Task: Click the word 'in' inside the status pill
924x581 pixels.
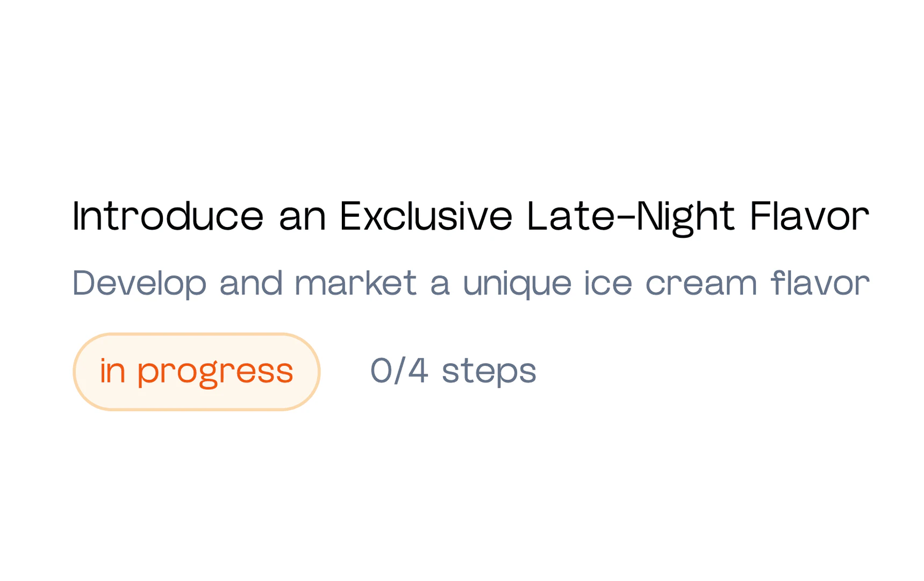Action: point(112,371)
